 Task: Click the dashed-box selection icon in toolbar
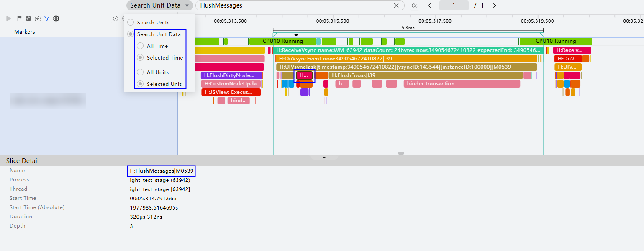38,18
